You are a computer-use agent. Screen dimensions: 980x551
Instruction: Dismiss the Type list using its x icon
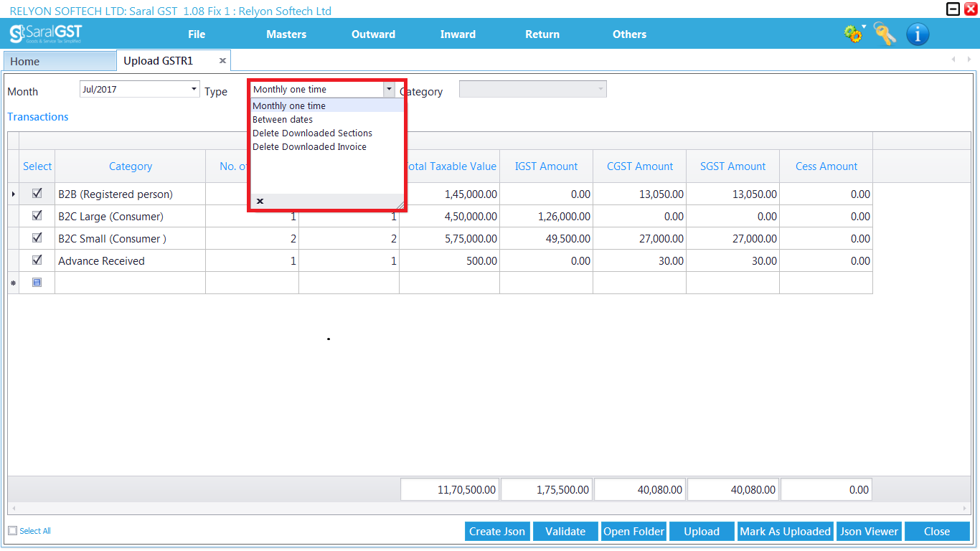pyautogui.click(x=260, y=201)
